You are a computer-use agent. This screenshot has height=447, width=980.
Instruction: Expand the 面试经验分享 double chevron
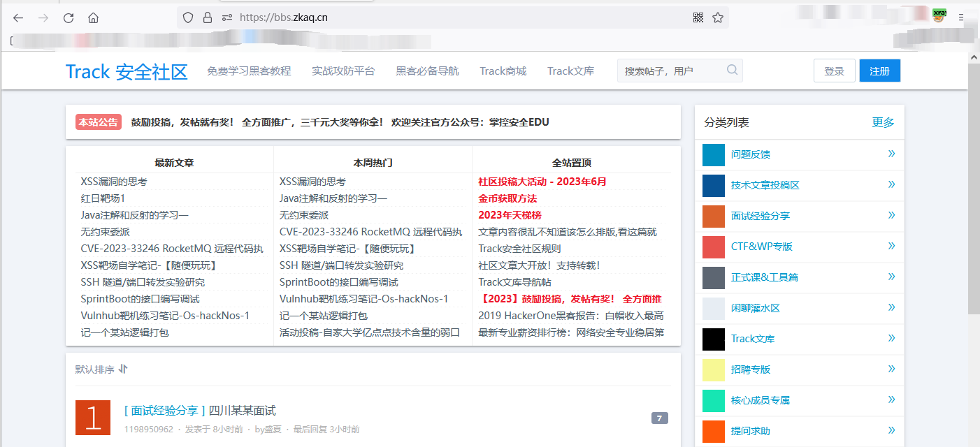point(891,215)
